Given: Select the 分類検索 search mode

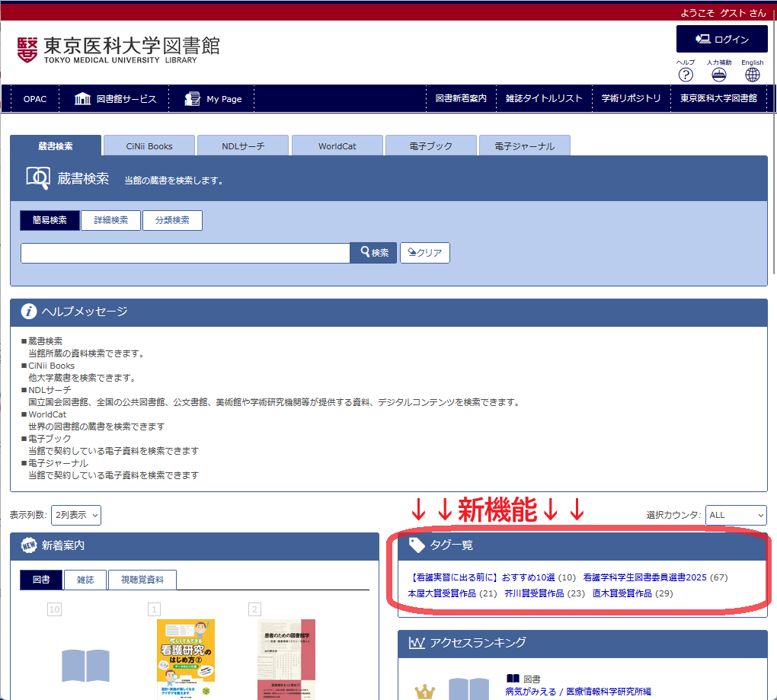Looking at the screenshot, I should (172, 221).
